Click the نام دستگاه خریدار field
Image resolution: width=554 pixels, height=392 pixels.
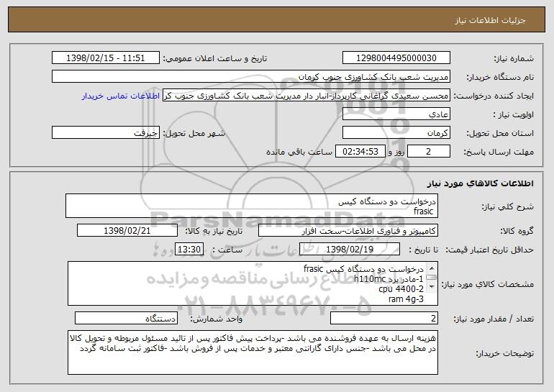click(x=251, y=77)
